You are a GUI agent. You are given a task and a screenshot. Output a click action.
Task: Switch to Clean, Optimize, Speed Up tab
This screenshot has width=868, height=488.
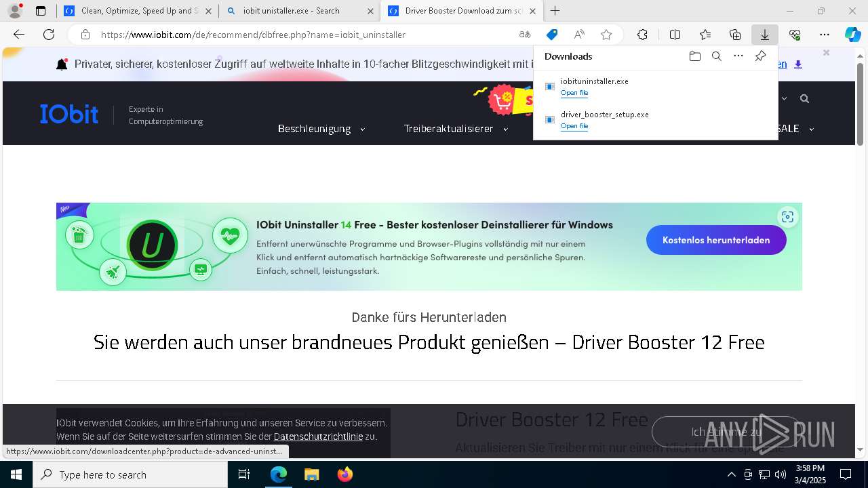click(137, 11)
